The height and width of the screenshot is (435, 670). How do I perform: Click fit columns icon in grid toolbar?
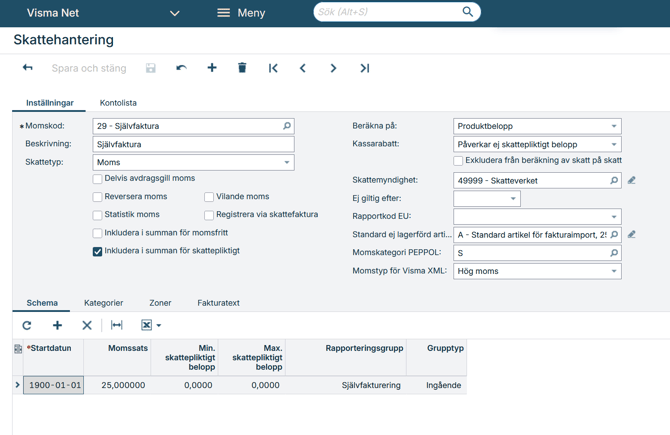[117, 325]
